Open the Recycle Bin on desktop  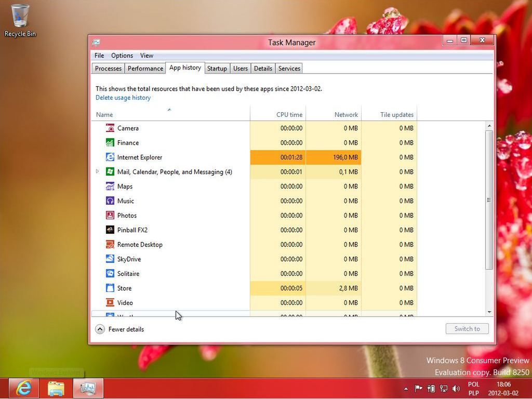(20, 20)
